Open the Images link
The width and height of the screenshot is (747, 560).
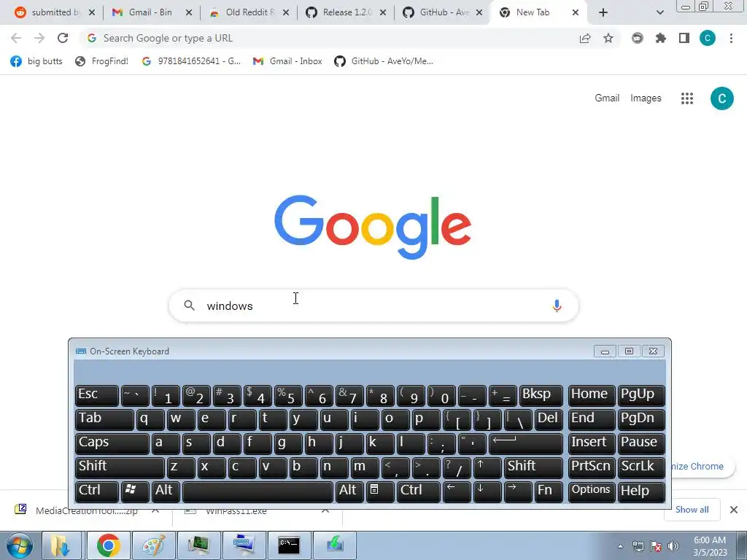coord(646,98)
